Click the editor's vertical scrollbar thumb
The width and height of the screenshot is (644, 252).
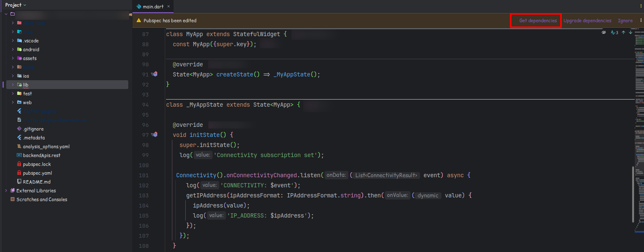pyautogui.click(x=634, y=194)
